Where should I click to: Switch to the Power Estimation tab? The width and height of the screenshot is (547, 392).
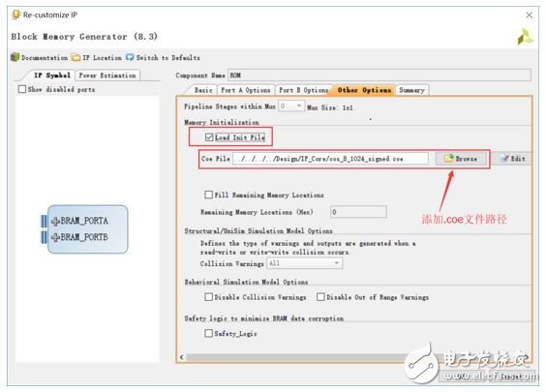[107, 75]
